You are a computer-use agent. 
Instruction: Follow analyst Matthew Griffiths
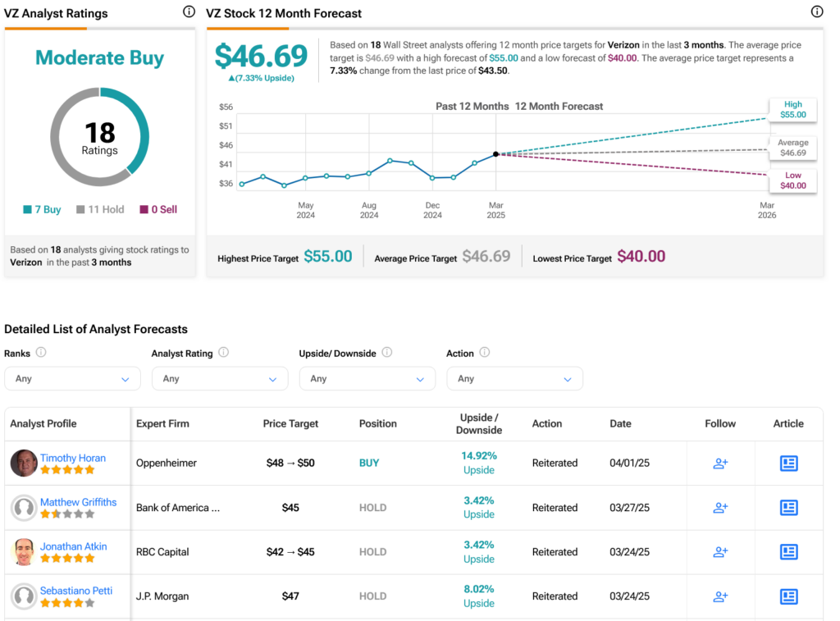point(720,508)
